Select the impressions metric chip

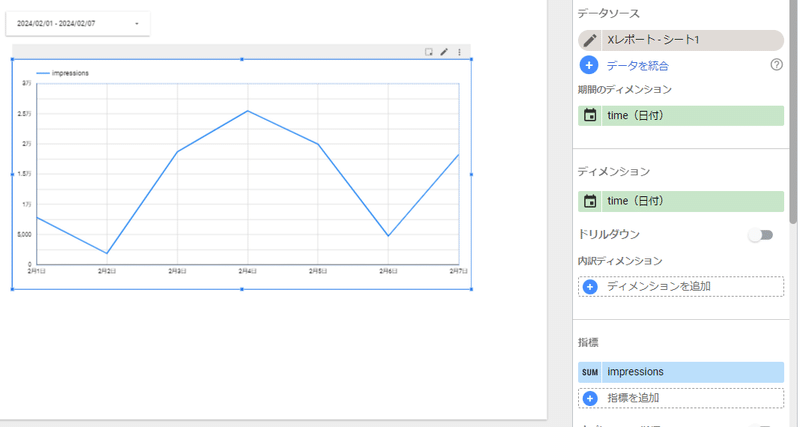click(692, 372)
